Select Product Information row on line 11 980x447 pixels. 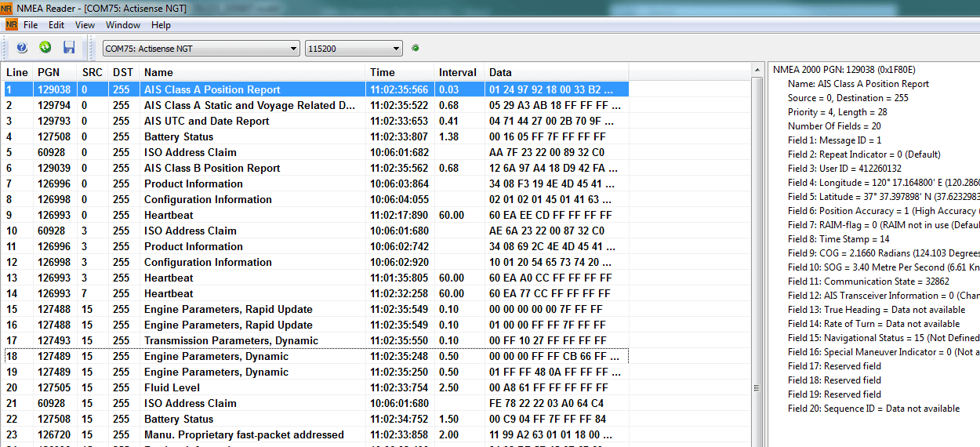(315, 246)
